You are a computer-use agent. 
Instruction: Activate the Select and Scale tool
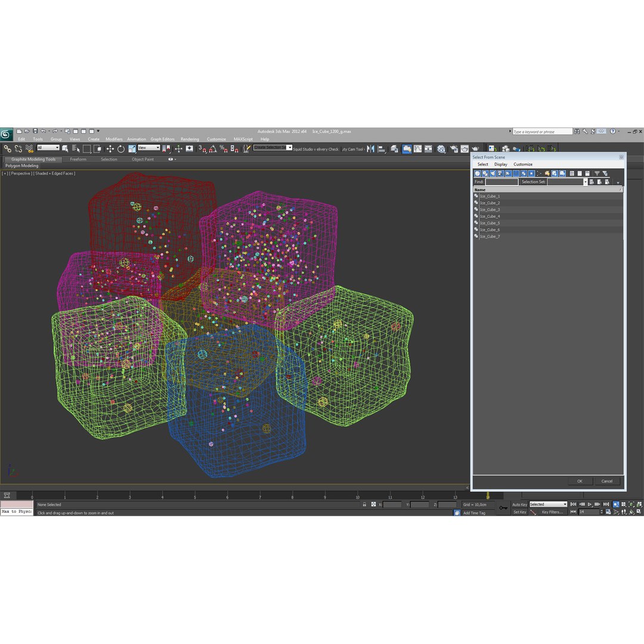[x=132, y=148]
